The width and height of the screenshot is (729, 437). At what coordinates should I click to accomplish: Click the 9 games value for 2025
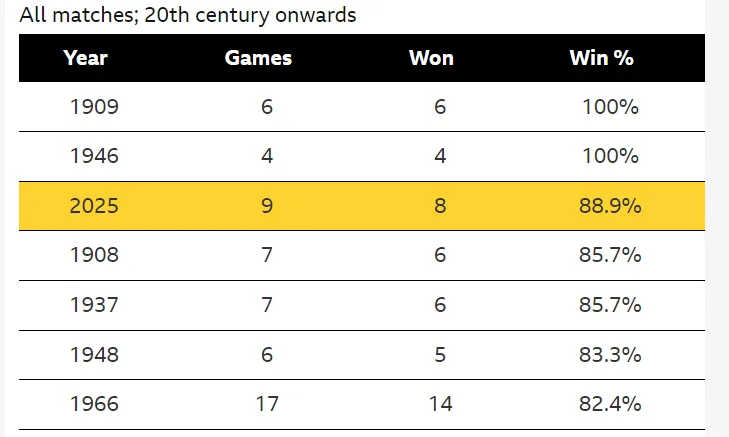click(x=266, y=206)
